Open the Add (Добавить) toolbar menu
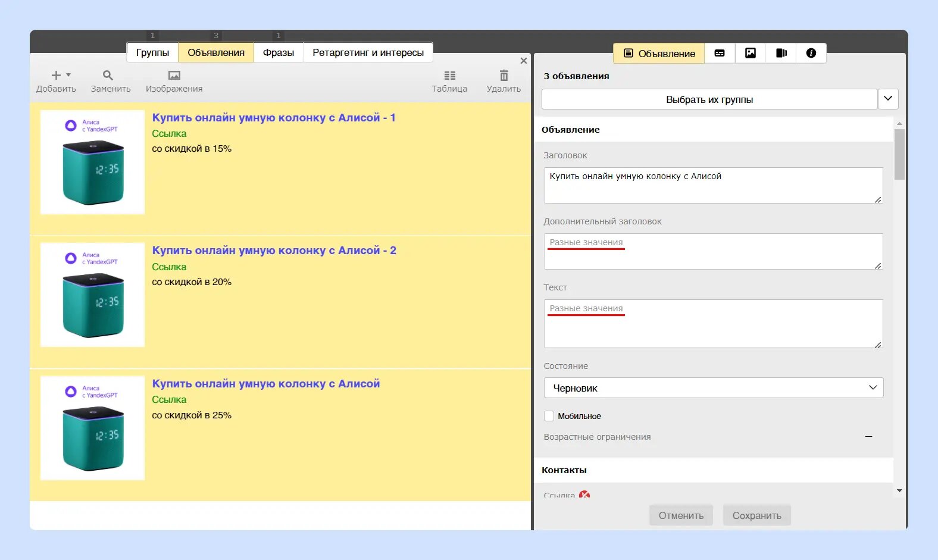 [56, 82]
